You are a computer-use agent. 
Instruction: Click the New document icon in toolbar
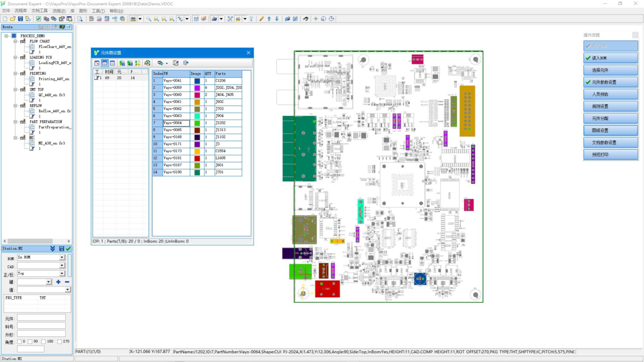[x=5, y=19]
